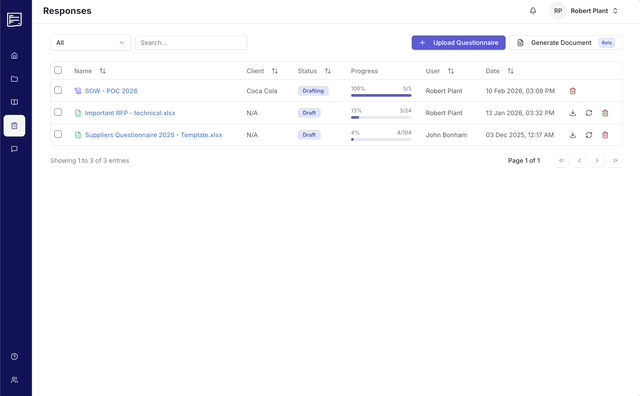Click the 13% progress bar for Important RFP
The width and height of the screenshot is (640, 396).
coord(381,118)
